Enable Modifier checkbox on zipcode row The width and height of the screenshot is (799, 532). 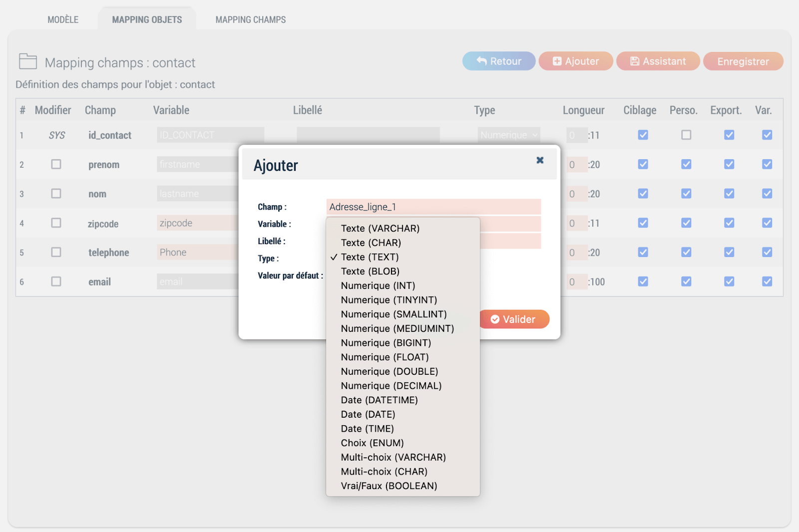coord(56,223)
